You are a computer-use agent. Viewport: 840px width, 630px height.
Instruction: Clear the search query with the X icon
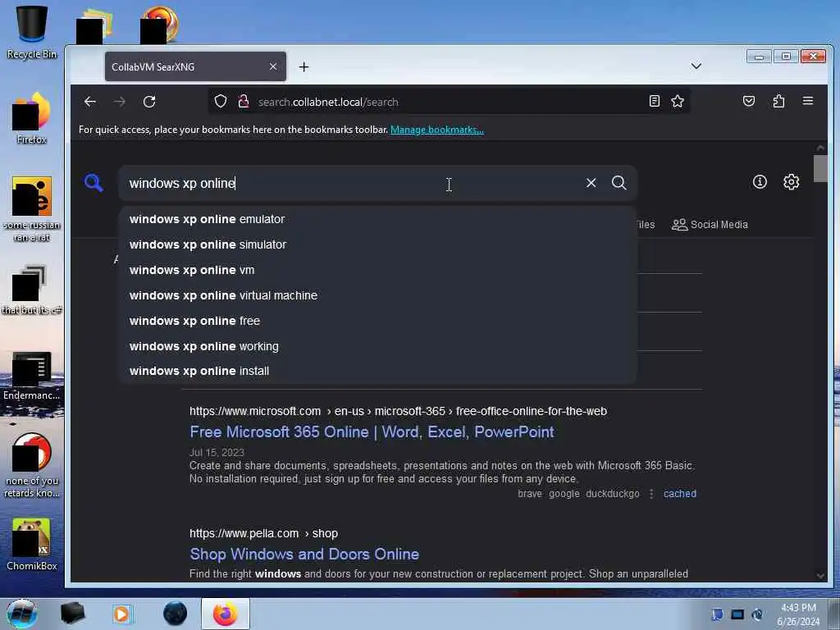pos(591,183)
